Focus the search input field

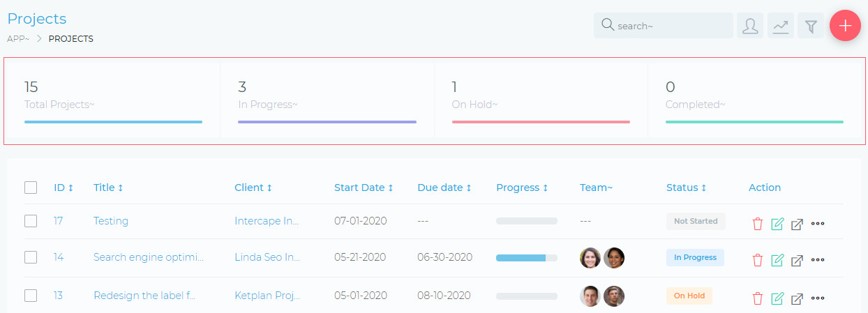[x=671, y=26]
